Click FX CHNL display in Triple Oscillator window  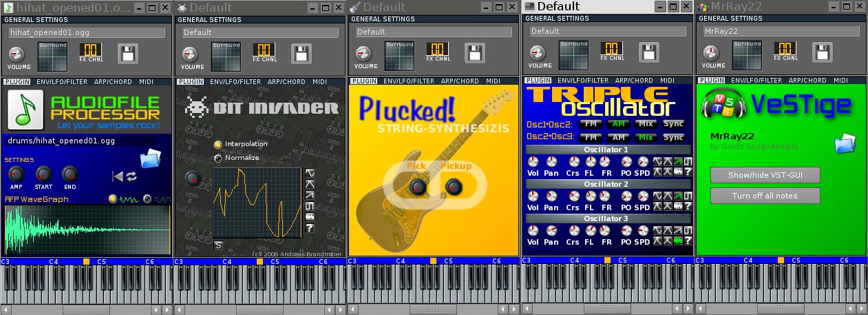click(x=611, y=48)
